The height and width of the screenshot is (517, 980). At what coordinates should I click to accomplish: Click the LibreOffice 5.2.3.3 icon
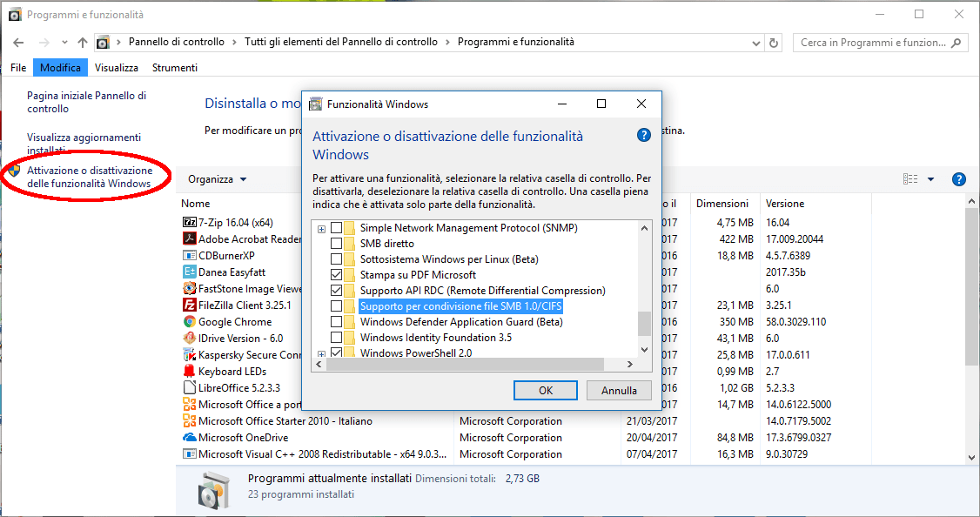(x=190, y=387)
